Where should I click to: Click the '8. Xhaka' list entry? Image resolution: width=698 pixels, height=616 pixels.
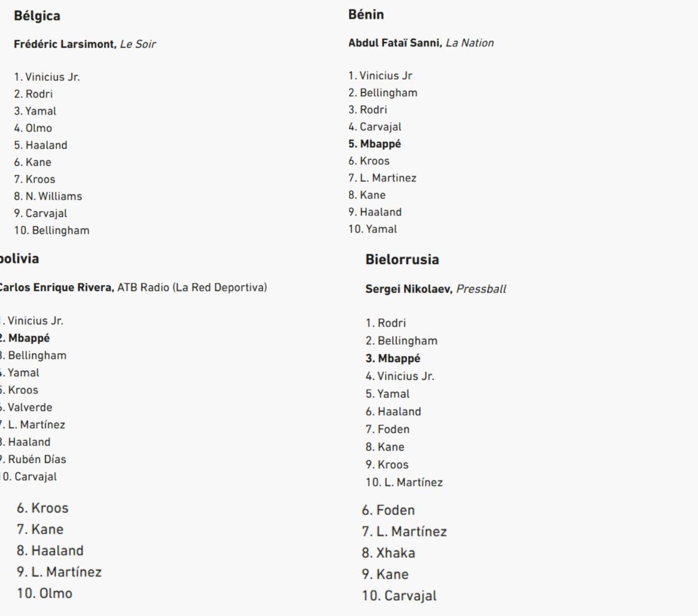click(388, 553)
